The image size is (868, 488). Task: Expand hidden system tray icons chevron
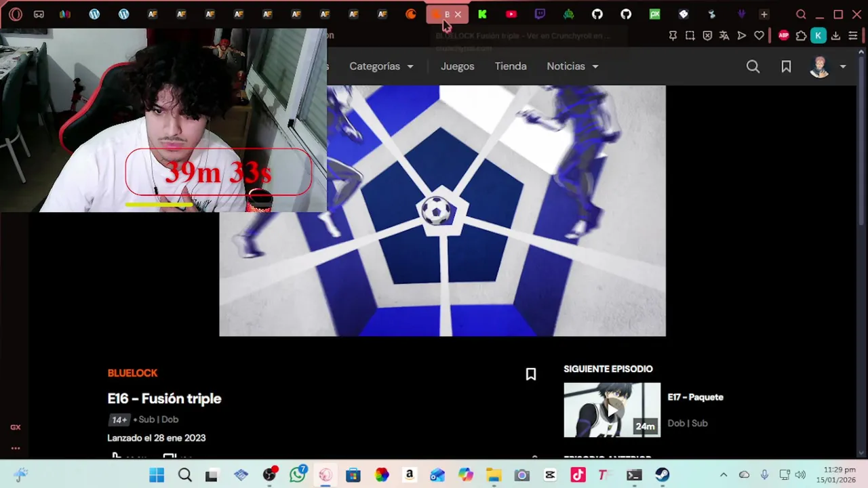[x=724, y=475]
